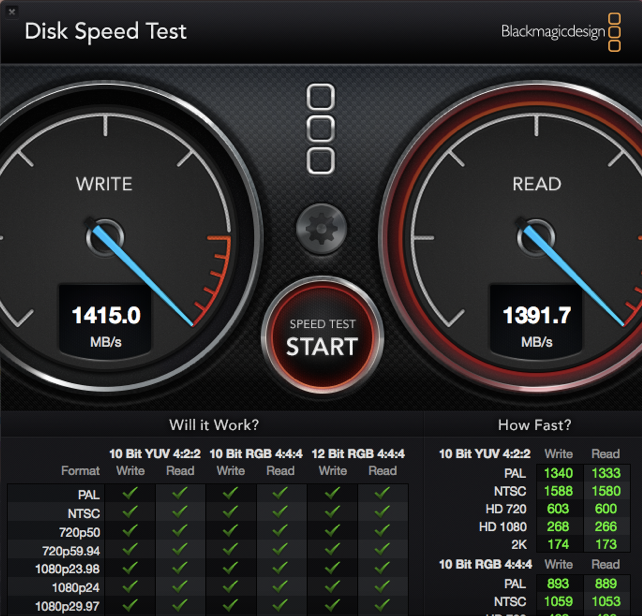Screen dimensions: 642x616
Task: Click the 720p59.94 format row label
Action: pos(71,551)
